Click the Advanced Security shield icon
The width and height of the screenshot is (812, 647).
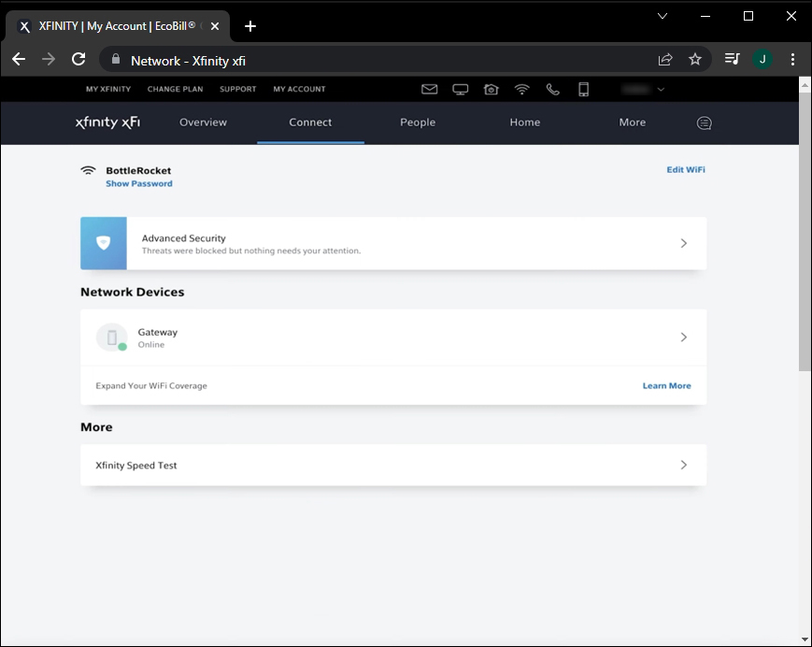104,243
